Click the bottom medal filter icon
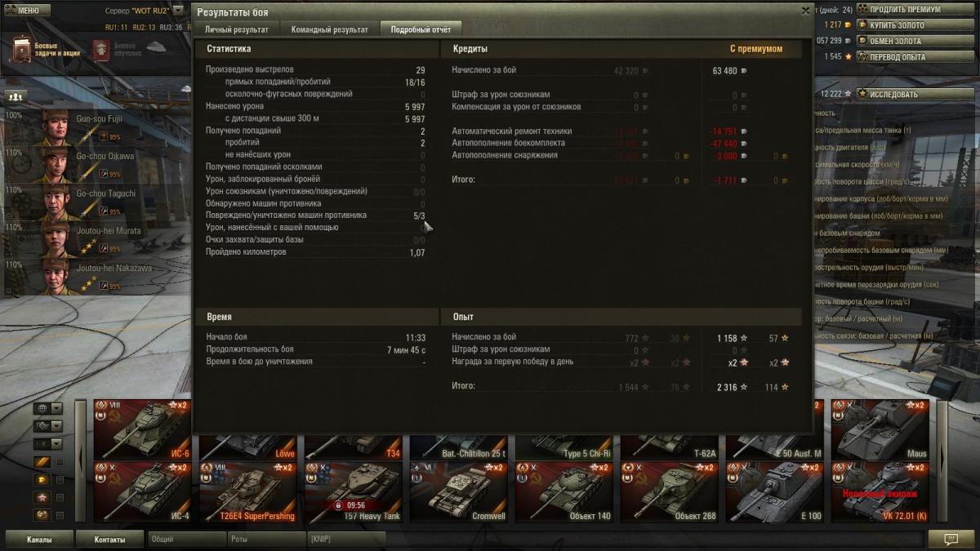 42,515
